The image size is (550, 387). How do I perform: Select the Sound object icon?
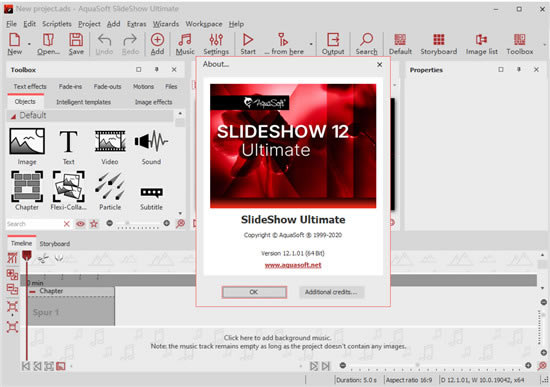pos(151,146)
